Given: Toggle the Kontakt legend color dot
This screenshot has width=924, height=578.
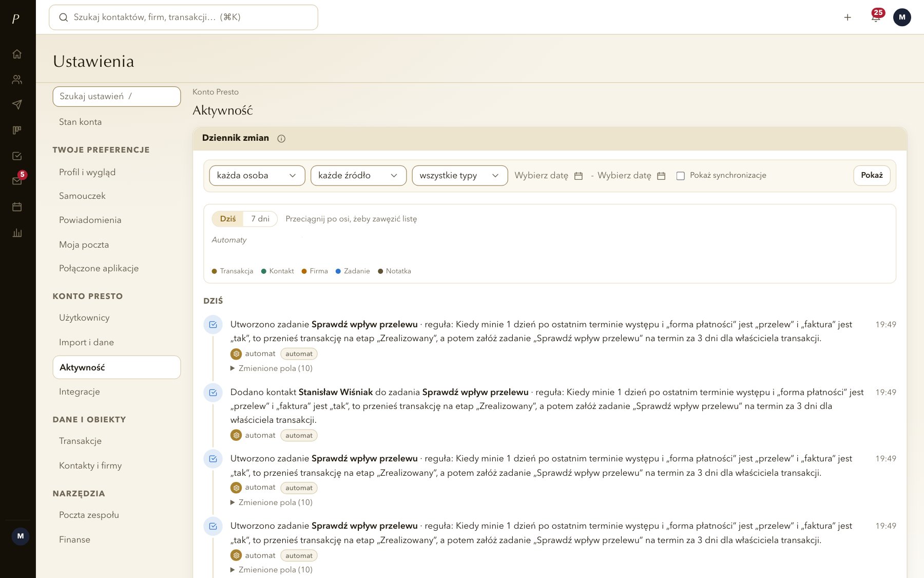Looking at the screenshot, I should tap(264, 271).
